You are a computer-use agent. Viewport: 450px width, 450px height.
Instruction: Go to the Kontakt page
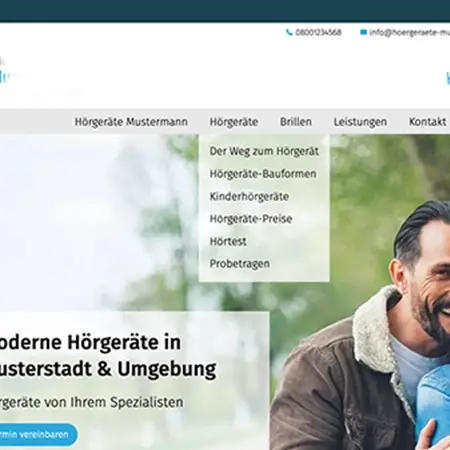tap(427, 122)
